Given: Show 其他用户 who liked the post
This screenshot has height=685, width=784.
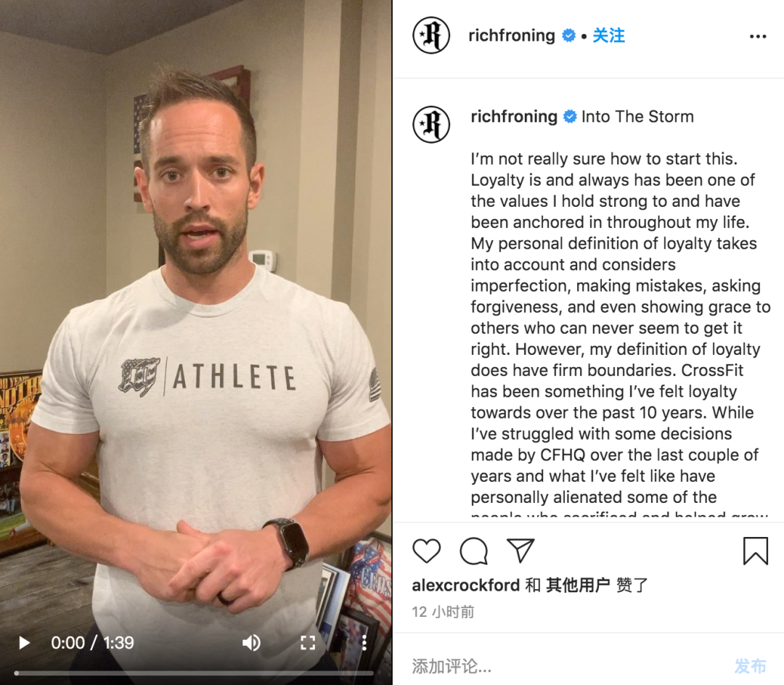Looking at the screenshot, I should coord(578,585).
